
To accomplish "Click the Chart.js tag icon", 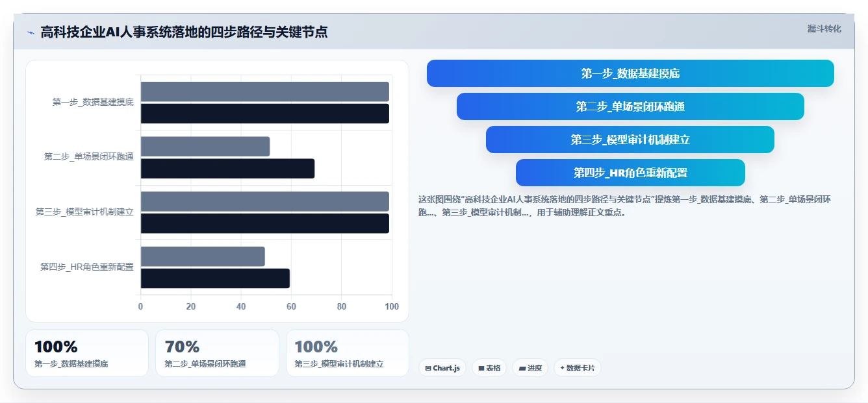I will coord(428,368).
